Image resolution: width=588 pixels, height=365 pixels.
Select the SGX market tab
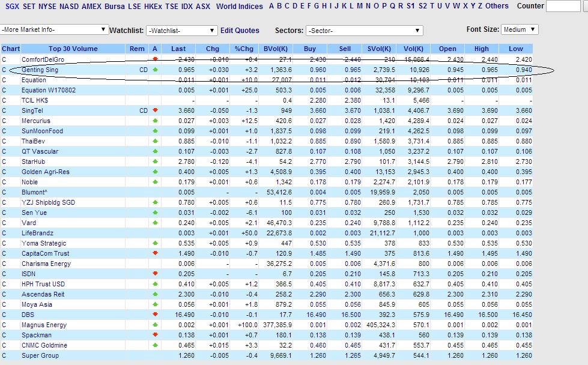(13, 7)
